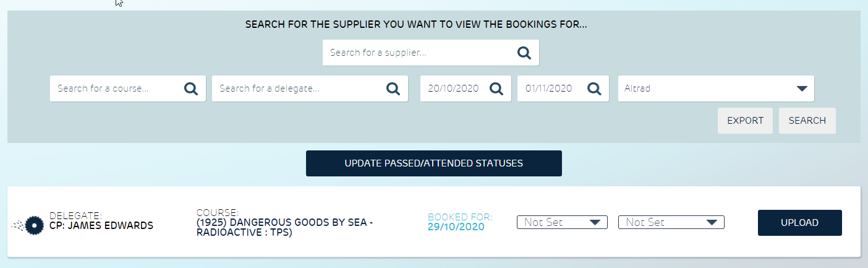Click the supplier search magnifier icon

point(524,53)
